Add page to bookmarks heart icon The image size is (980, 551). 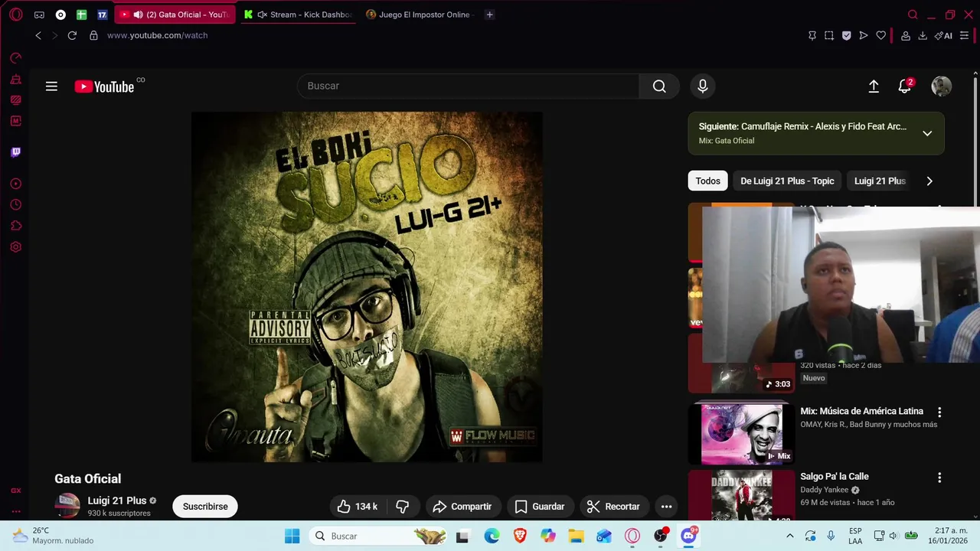coord(881,35)
